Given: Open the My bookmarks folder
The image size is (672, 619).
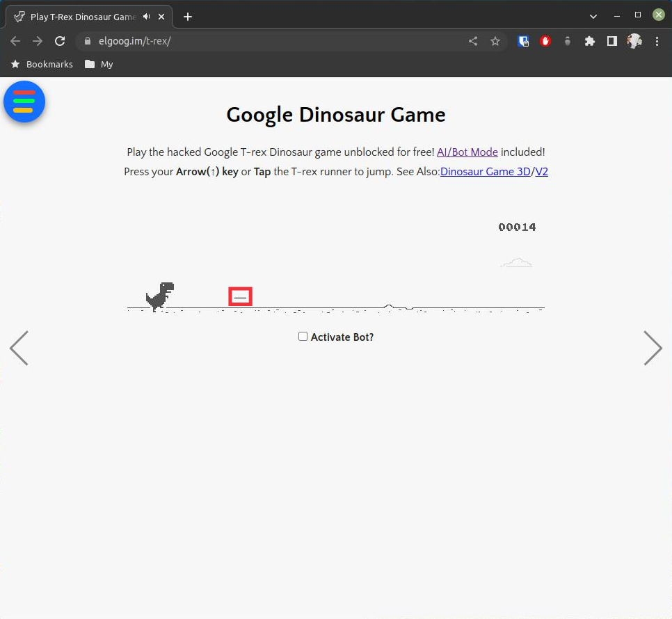Looking at the screenshot, I should (x=99, y=64).
